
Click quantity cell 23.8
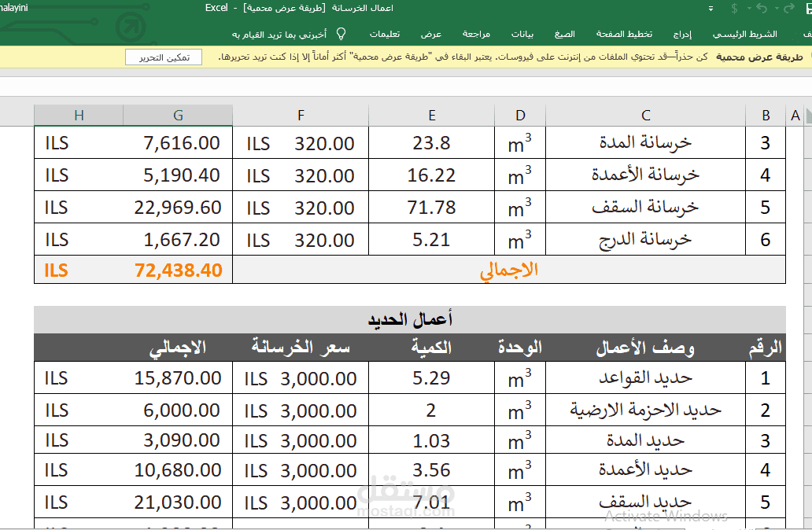(x=431, y=143)
